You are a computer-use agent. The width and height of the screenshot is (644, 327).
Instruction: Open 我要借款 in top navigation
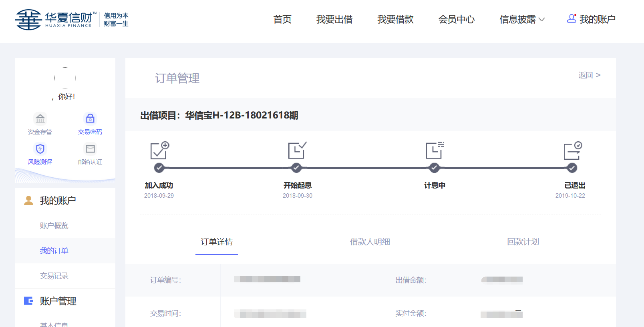395,19
